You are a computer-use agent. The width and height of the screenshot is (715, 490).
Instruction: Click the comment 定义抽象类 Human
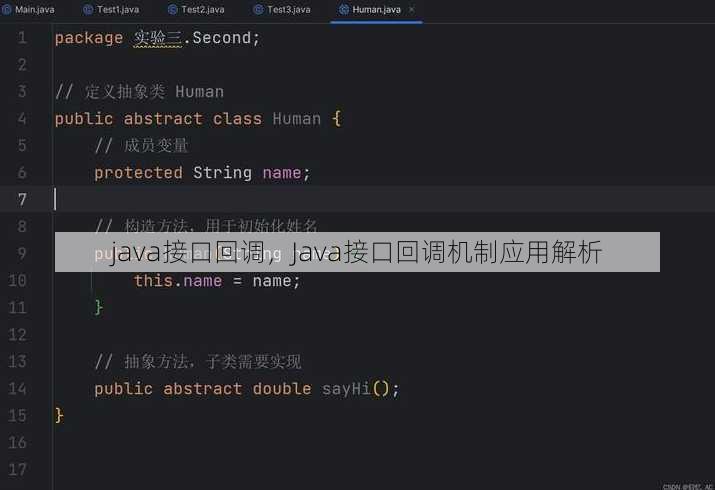(x=140, y=92)
